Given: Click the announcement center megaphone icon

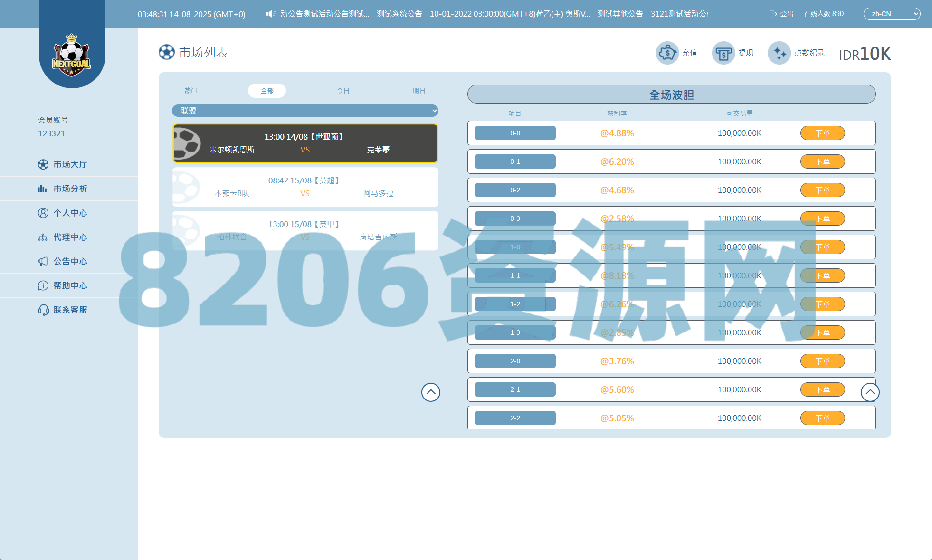Looking at the screenshot, I should coord(43,261).
